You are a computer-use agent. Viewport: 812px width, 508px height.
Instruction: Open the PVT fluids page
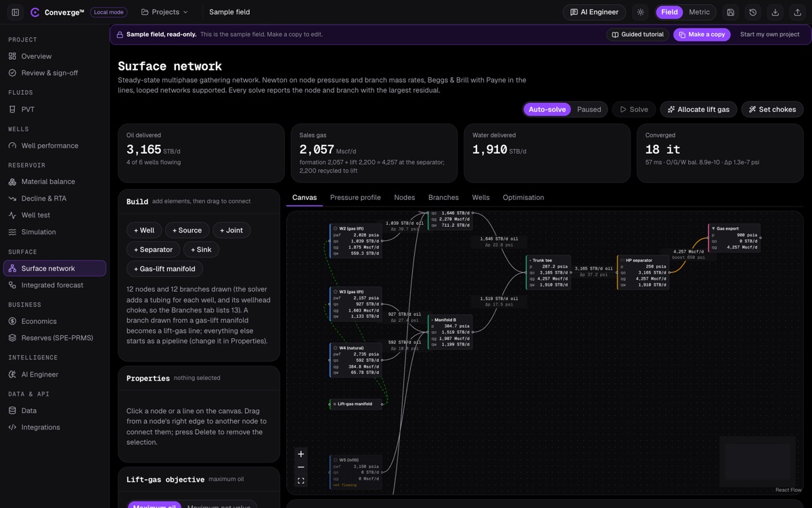55,109
